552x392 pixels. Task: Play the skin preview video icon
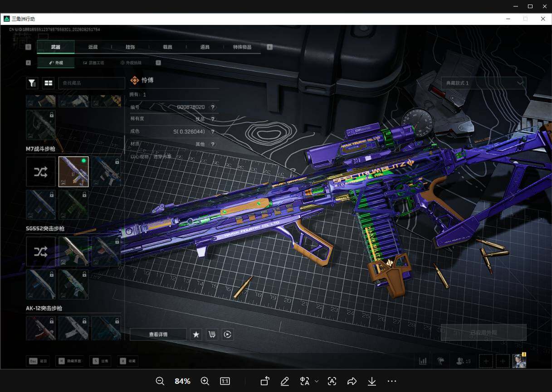point(228,334)
